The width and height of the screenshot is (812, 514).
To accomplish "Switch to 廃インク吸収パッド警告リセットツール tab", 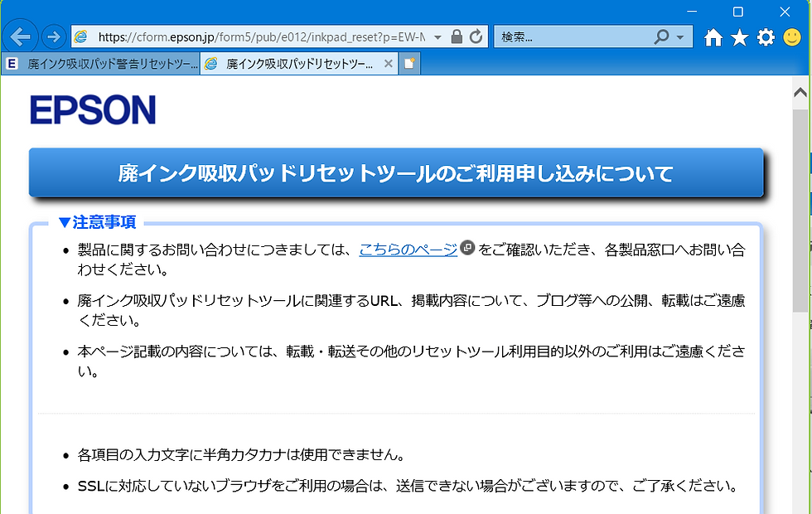I will click(100, 64).
